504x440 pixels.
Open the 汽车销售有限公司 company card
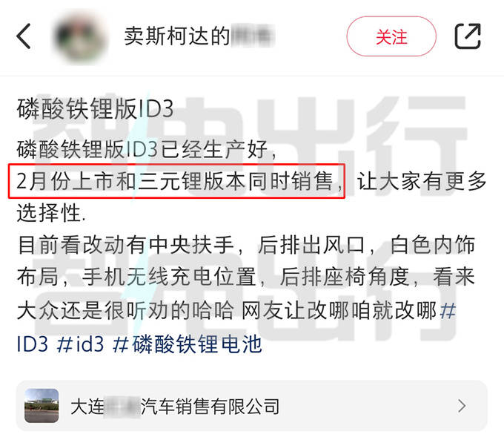pyautogui.click(x=252, y=406)
